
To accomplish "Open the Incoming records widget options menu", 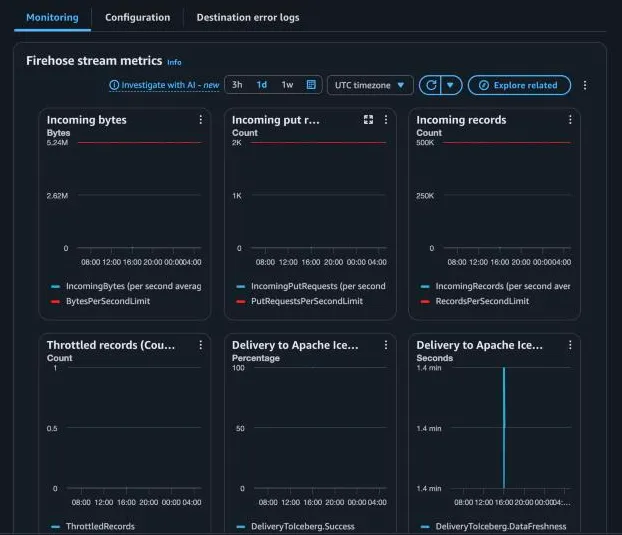I will coord(570,119).
